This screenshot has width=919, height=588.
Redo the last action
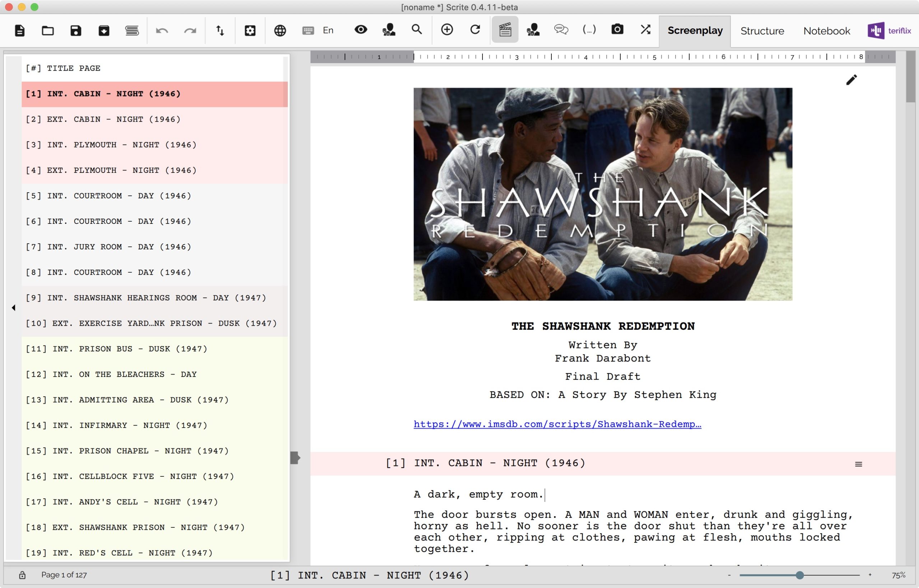pyautogui.click(x=190, y=30)
